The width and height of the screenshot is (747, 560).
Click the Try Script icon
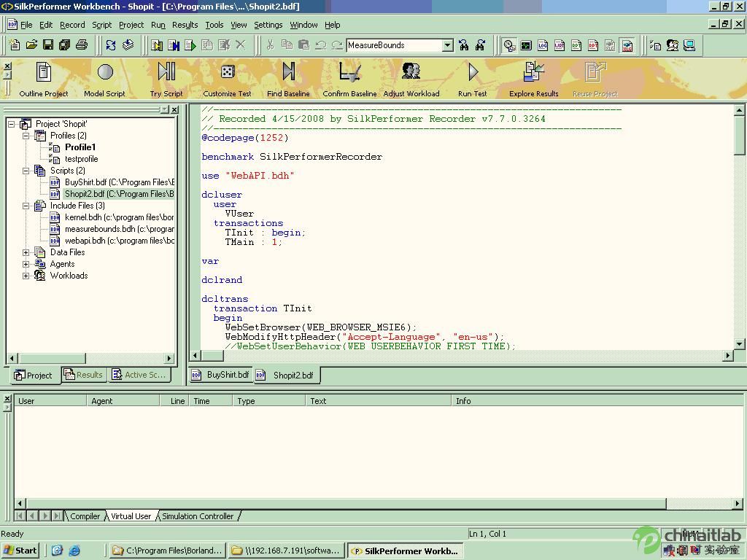point(166,71)
